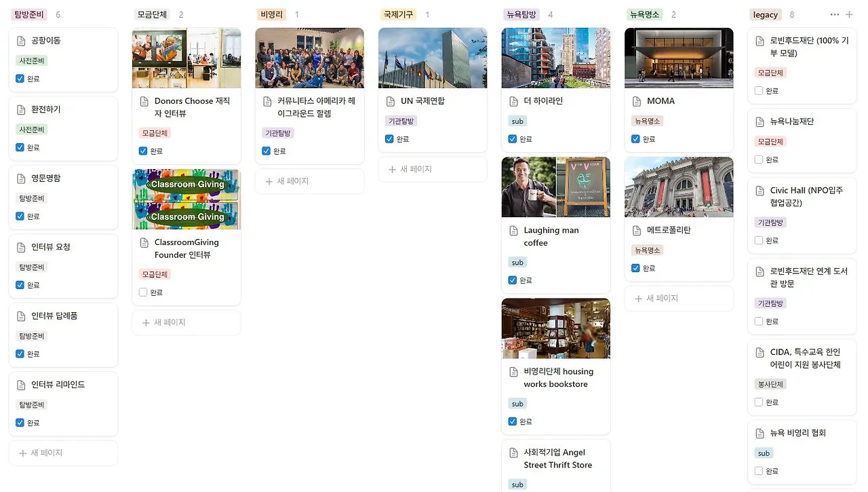Mark 뉴욕나눔재단 as 완료
This screenshot has height=492, width=868.
(759, 160)
